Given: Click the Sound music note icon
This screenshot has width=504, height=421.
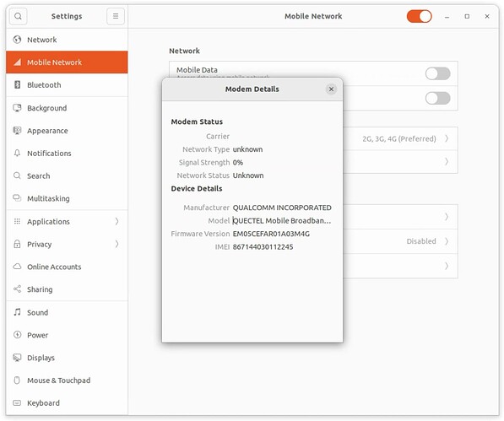Looking at the screenshot, I should (17, 312).
